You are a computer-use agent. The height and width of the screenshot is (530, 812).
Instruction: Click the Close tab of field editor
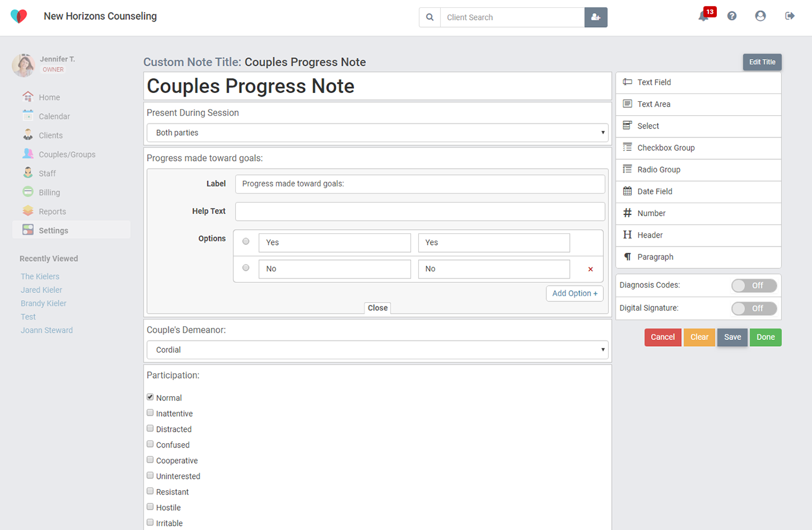377,308
